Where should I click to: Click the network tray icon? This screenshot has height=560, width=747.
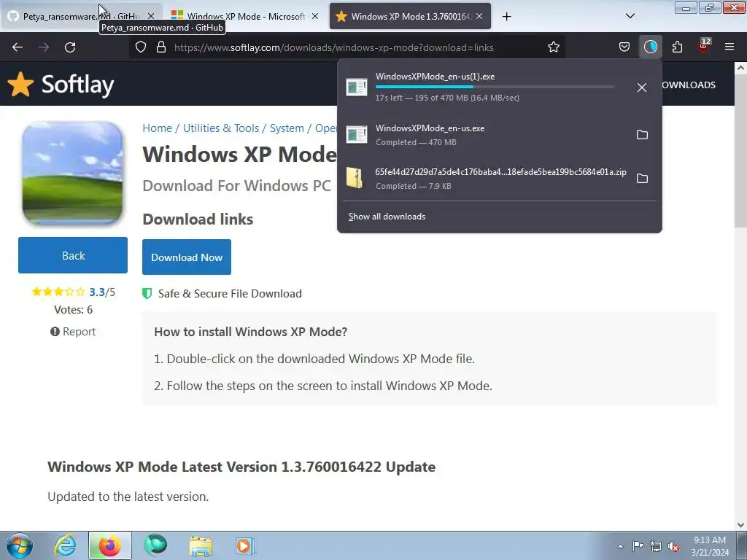pos(656,546)
